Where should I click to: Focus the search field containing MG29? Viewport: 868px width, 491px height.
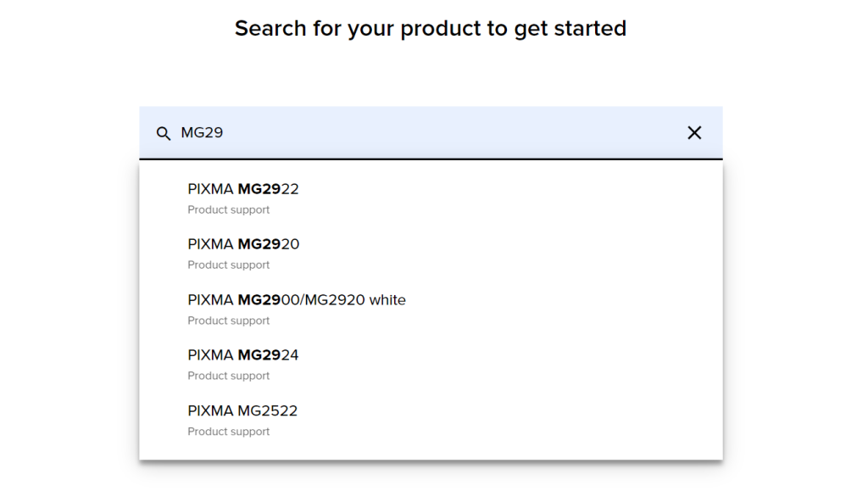click(431, 133)
